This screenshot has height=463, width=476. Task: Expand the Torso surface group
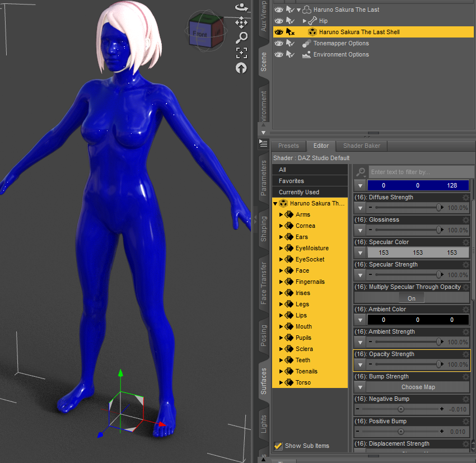(x=281, y=382)
